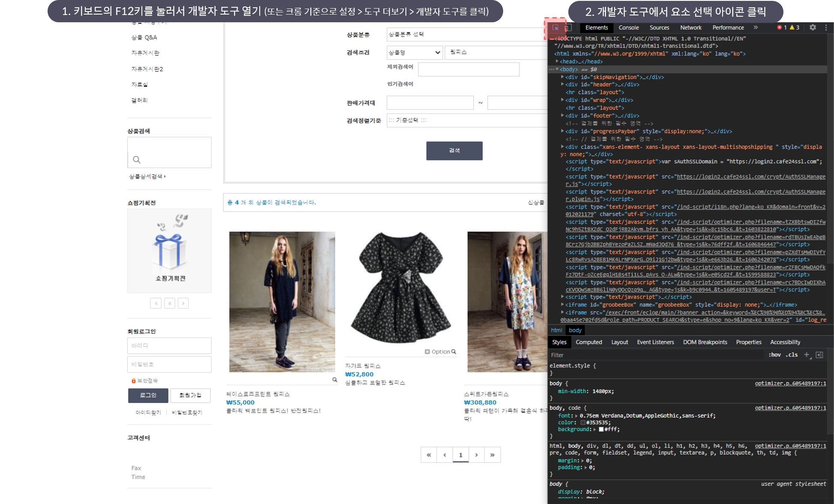Screen dimensions: 834x504
Task: Click the new style rule plus icon
Action: click(807, 355)
